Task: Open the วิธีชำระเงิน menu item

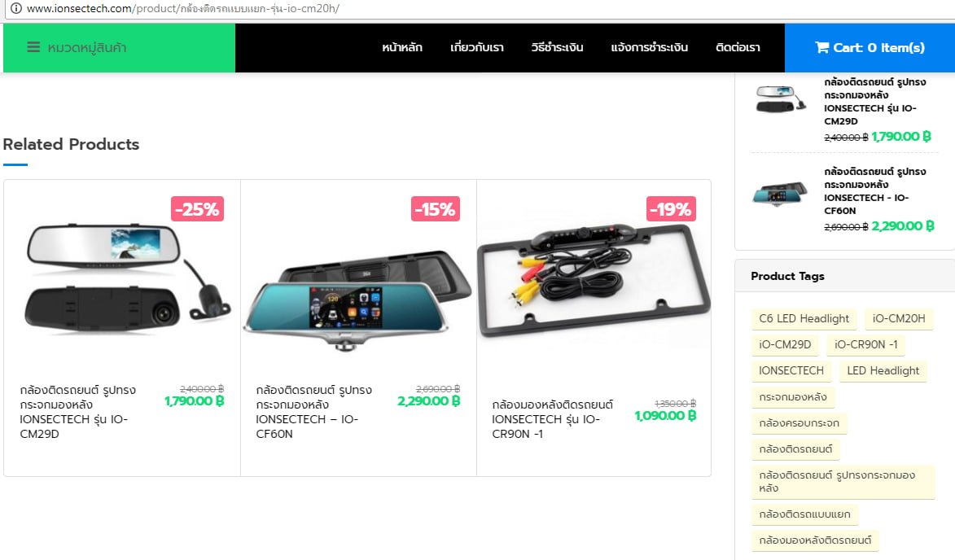Action: (x=557, y=47)
